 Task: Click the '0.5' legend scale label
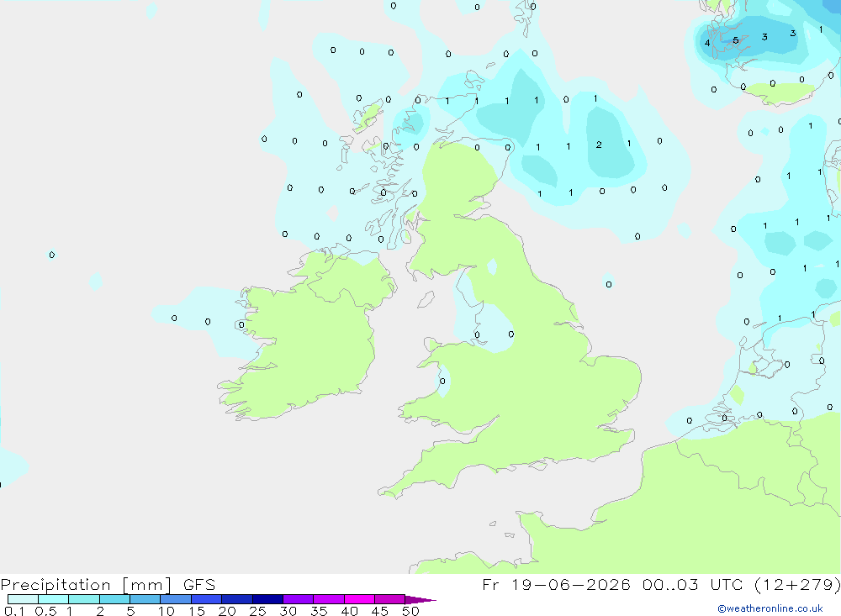[45, 611]
